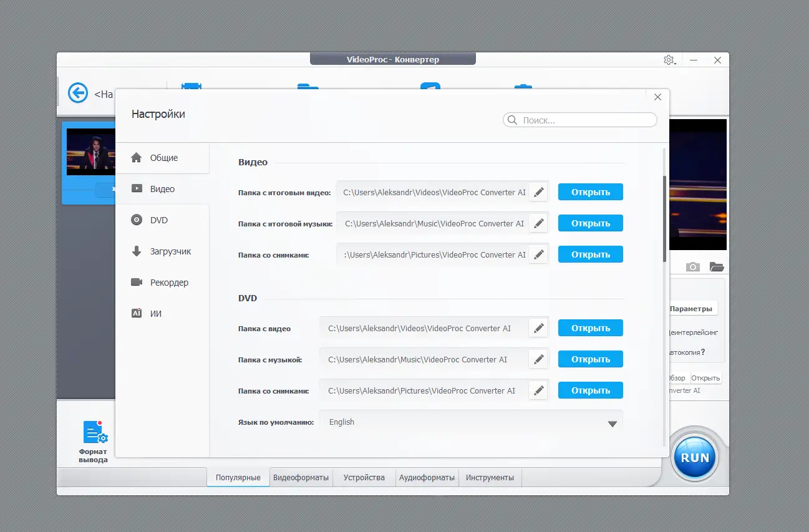Click Открыть for Папка с итоговым видео
809x532 pixels.
[x=591, y=192]
